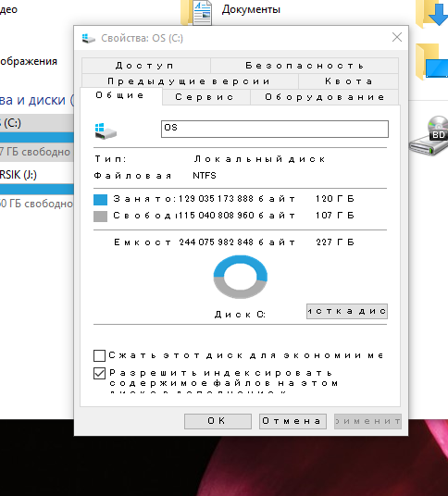Switch to the Безопасность tab
448x496 pixels.
tap(305, 66)
